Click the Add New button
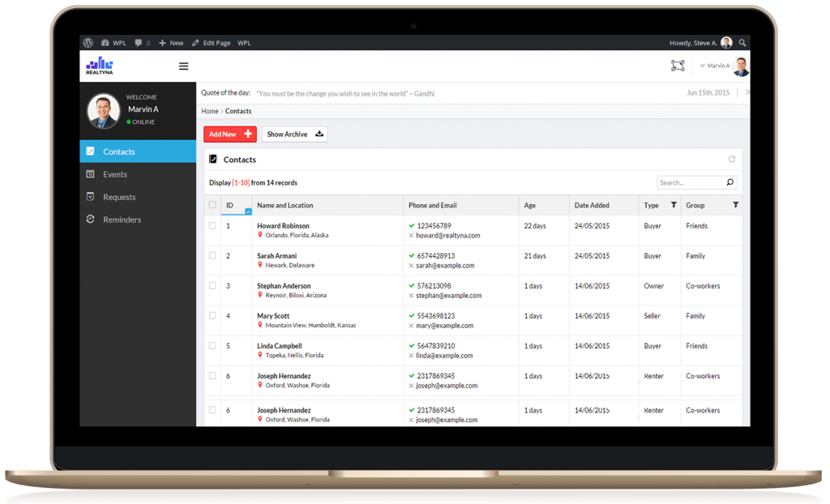830x504 pixels. tap(229, 135)
